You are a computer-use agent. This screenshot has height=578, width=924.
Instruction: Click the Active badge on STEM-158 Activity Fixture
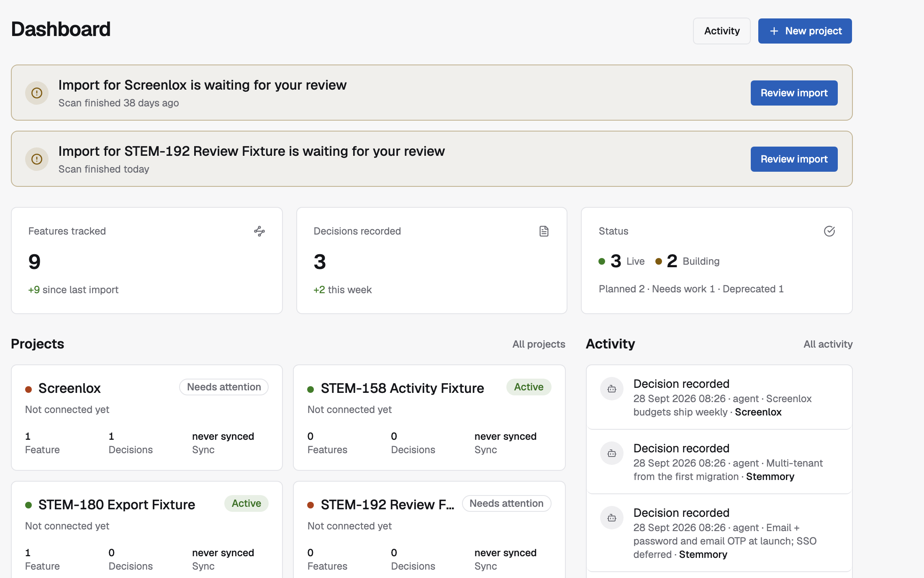pos(529,387)
